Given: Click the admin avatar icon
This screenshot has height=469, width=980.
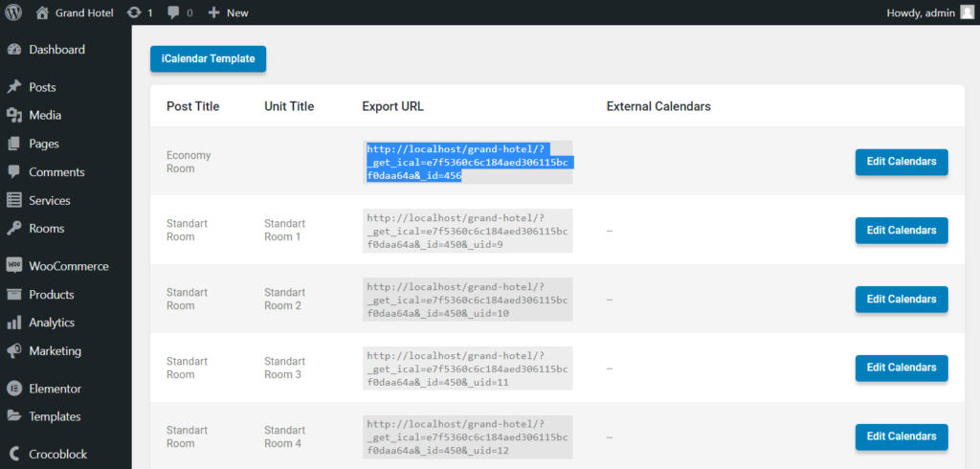Looking at the screenshot, I should [967, 12].
